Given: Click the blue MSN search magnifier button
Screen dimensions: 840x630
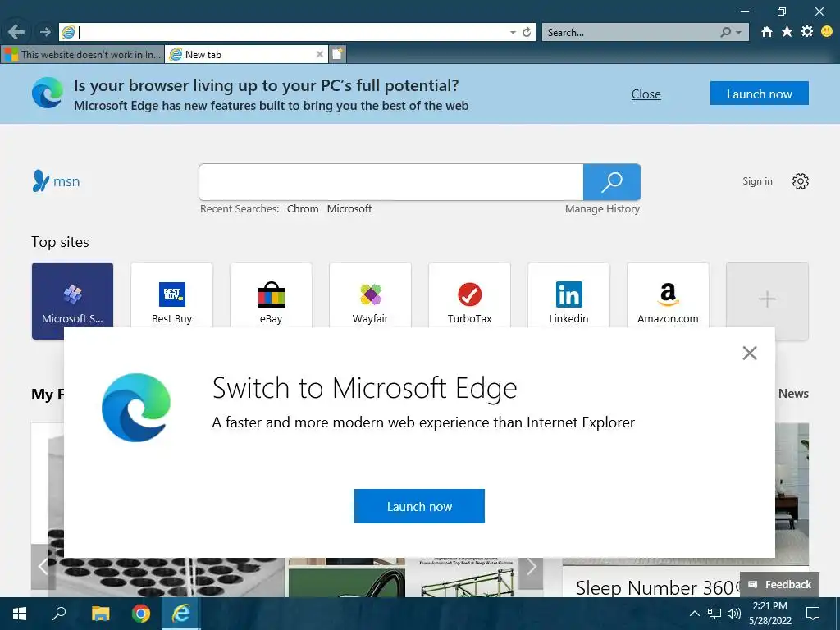Looking at the screenshot, I should coord(612,182).
